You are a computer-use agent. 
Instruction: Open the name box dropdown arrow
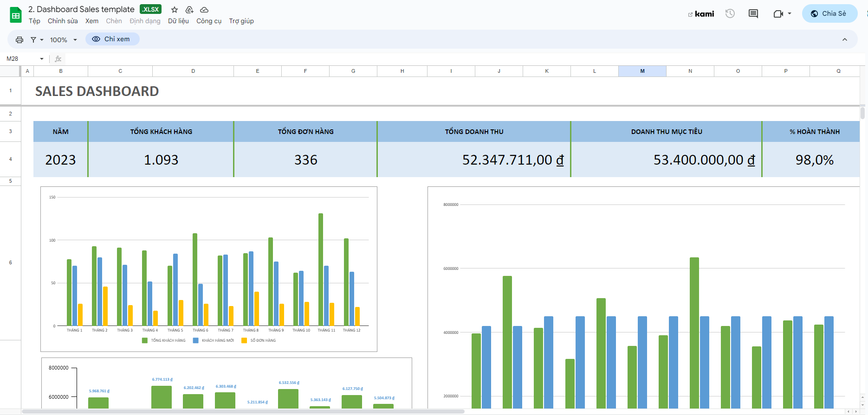(x=42, y=59)
